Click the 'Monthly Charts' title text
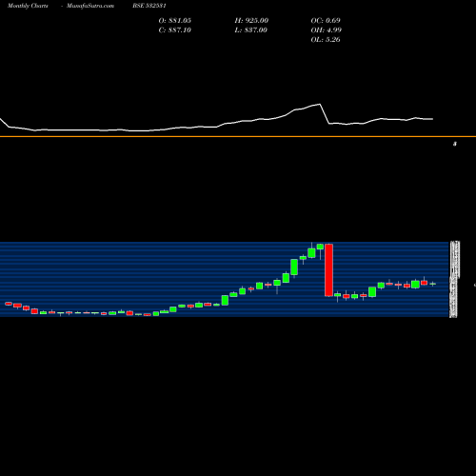This screenshot has height=476, width=476. click(x=28, y=6)
